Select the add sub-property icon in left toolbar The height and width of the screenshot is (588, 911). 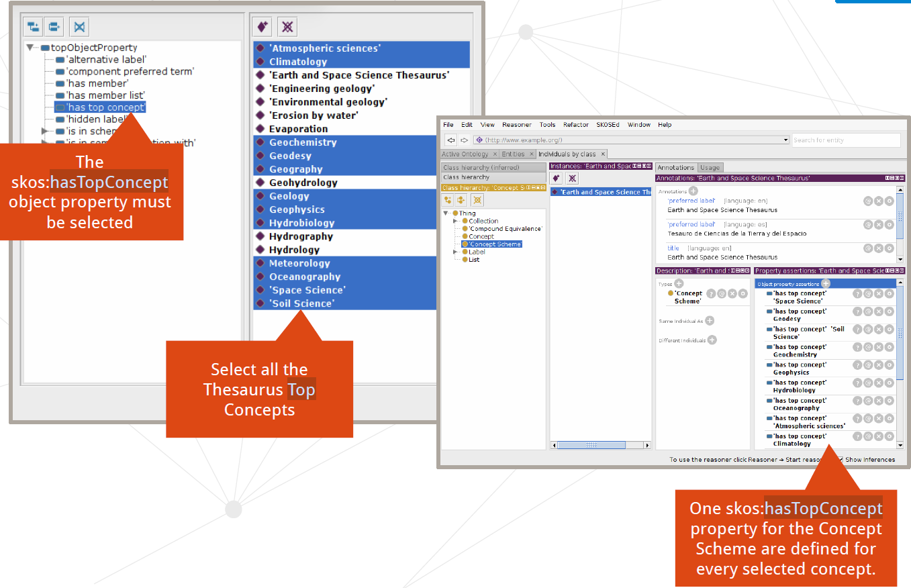pos(33,26)
